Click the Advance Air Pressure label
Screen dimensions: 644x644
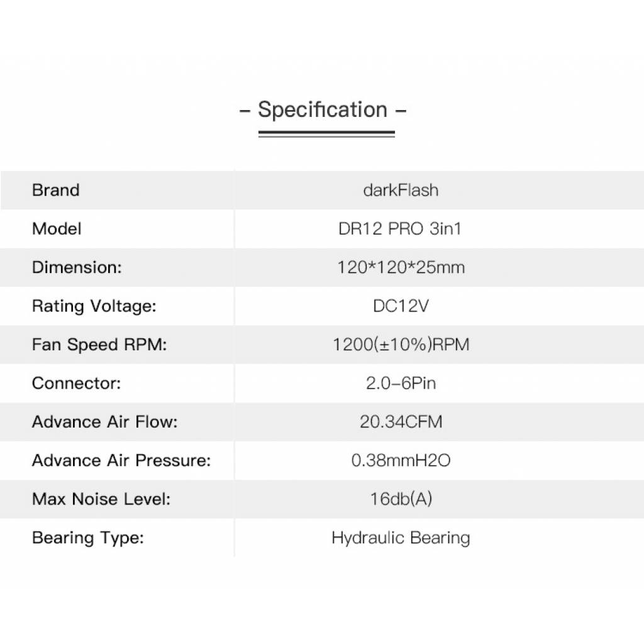tap(121, 460)
